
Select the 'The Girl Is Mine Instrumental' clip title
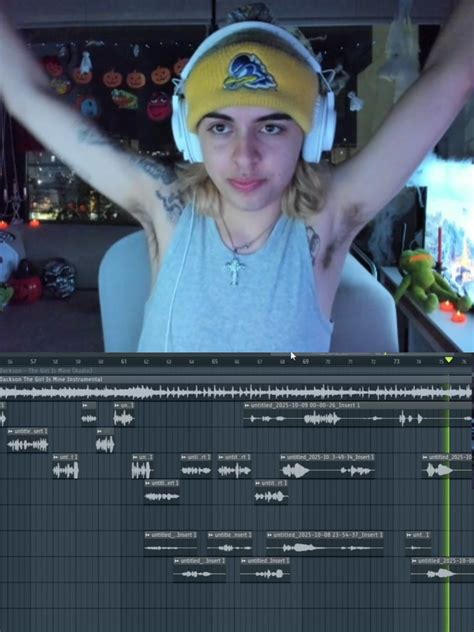pyautogui.click(x=51, y=379)
